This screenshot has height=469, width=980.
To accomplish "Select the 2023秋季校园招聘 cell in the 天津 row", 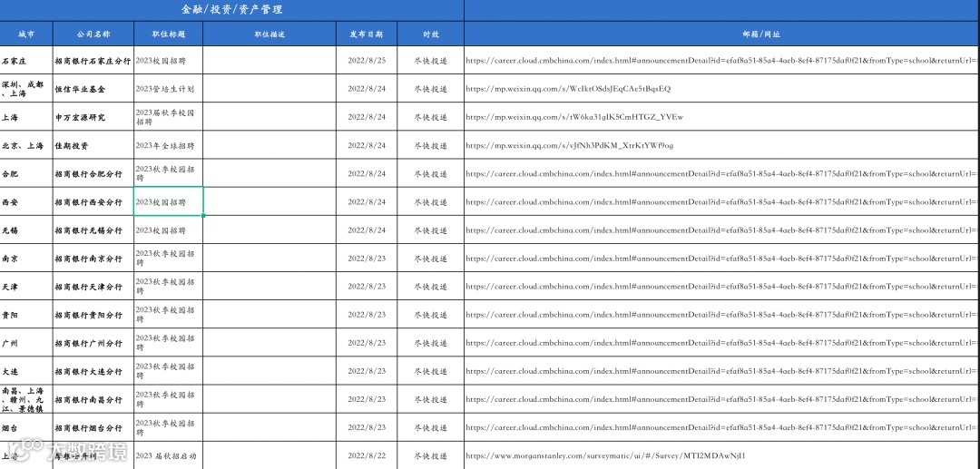I will click(x=168, y=286).
